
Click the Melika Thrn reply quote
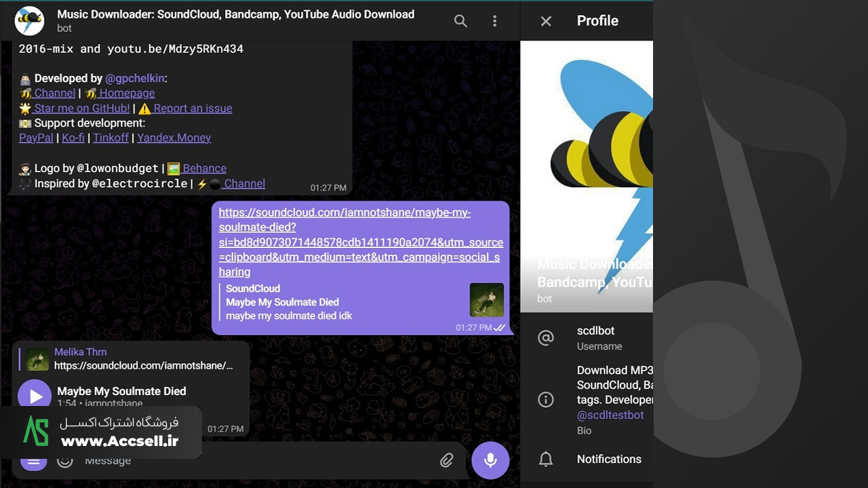(129, 359)
